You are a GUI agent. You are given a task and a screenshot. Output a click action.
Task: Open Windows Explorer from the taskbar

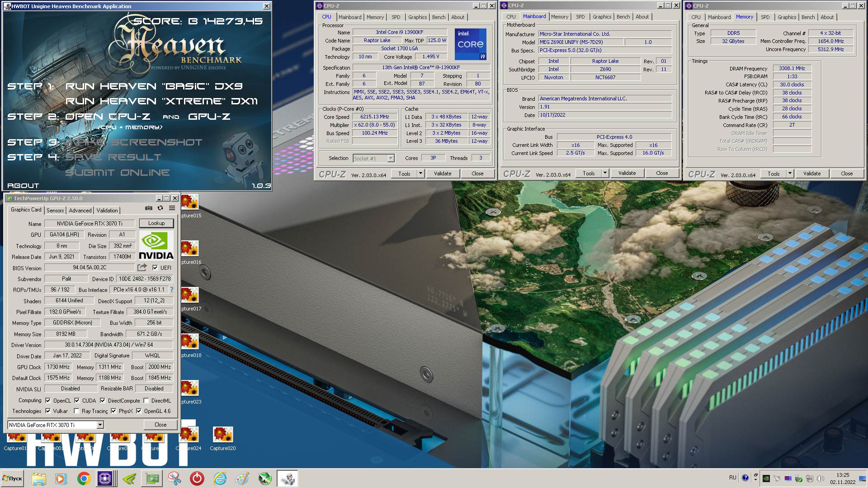[39, 479]
